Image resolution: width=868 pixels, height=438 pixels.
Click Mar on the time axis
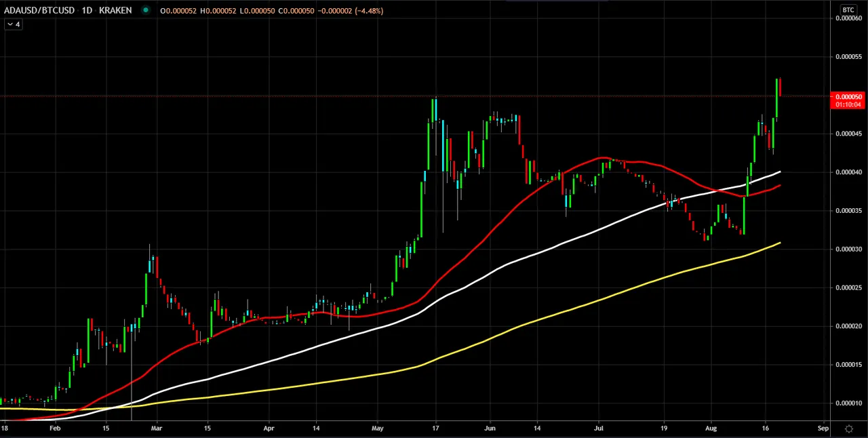pyautogui.click(x=156, y=429)
